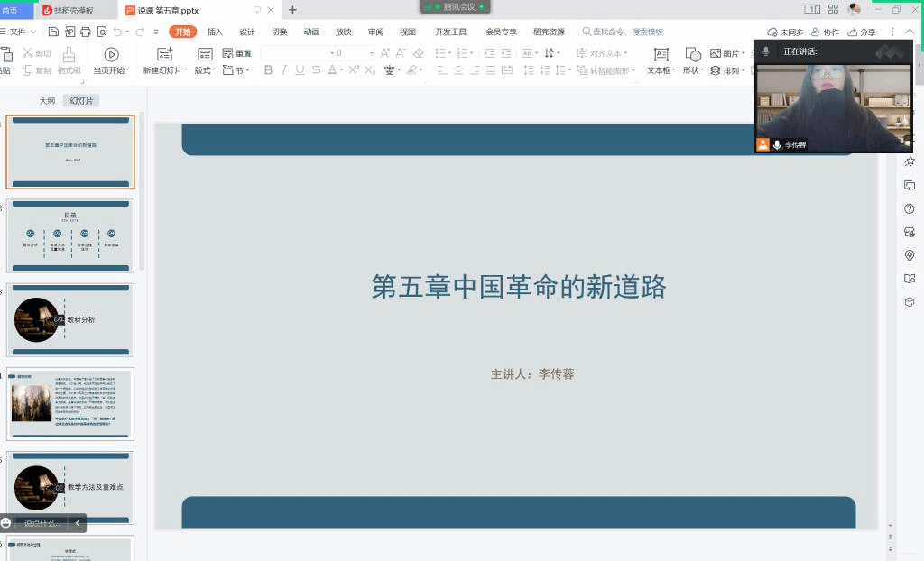This screenshot has width=924, height=561.
Task: Open the help question mark sidebar icon
Action: pos(910,208)
